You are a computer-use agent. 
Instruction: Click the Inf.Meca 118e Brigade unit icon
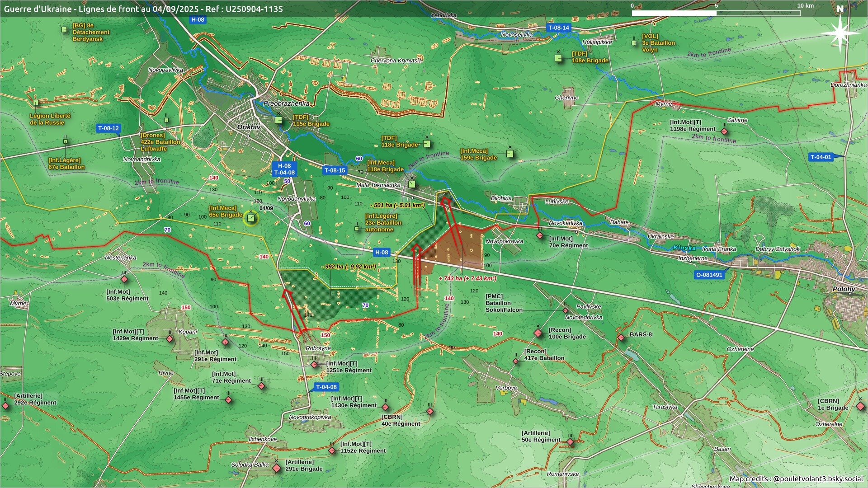tap(412, 184)
